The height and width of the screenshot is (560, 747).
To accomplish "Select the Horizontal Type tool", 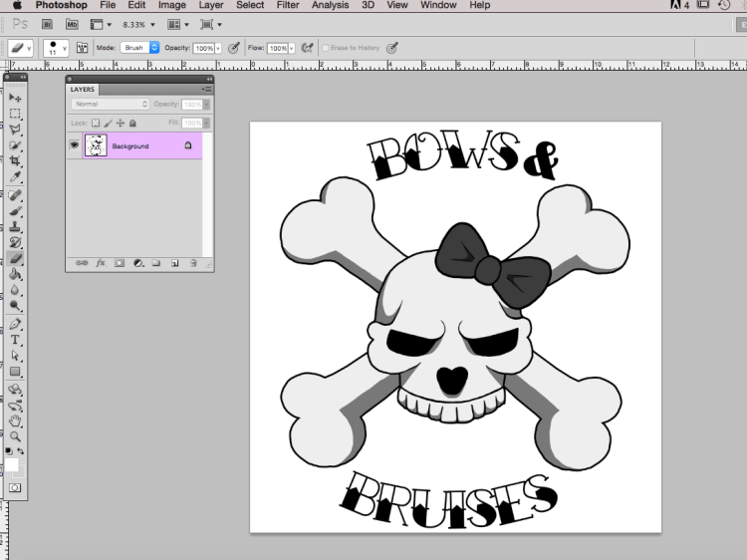I will pos(16,340).
